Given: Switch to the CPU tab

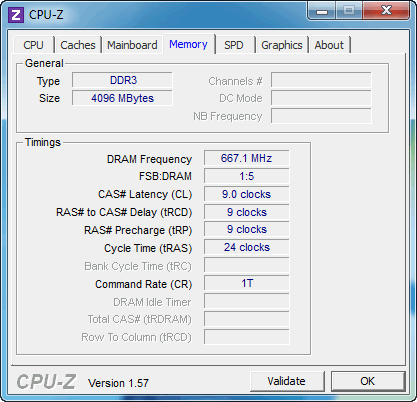Looking at the screenshot, I should point(33,45).
